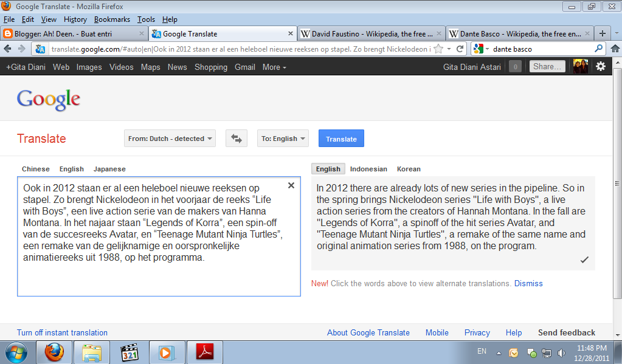Clear the Dutch source text
The height and width of the screenshot is (364, 622).
(x=291, y=185)
